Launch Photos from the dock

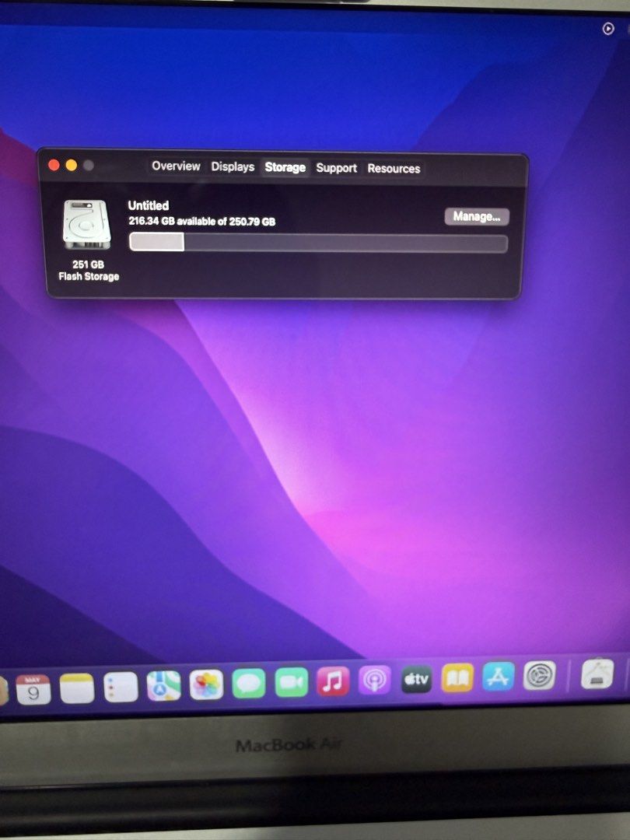206,685
